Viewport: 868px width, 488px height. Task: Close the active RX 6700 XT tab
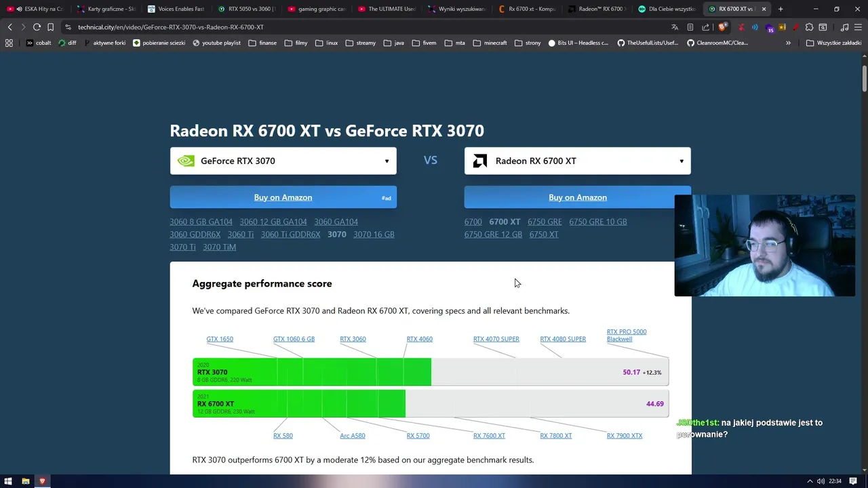point(764,9)
